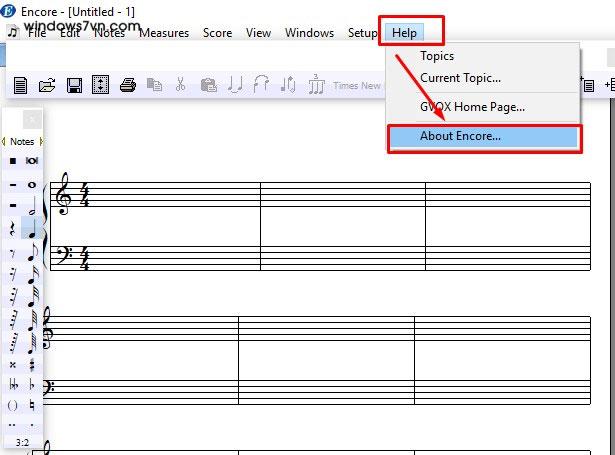This screenshot has height=455, width=615.
Task: Click the treble clef on first staff
Action: [x=65, y=194]
